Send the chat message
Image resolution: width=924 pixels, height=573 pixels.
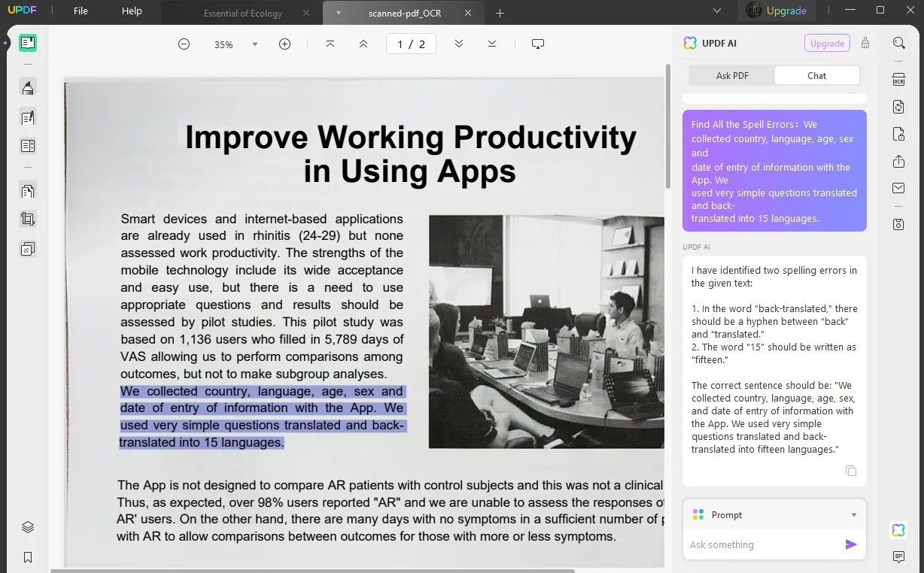click(x=851, y=544)
